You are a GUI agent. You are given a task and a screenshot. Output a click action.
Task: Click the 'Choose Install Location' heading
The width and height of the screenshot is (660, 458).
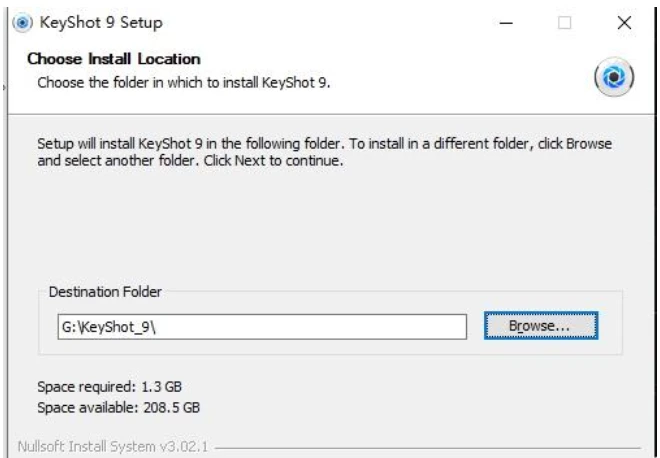114,59
